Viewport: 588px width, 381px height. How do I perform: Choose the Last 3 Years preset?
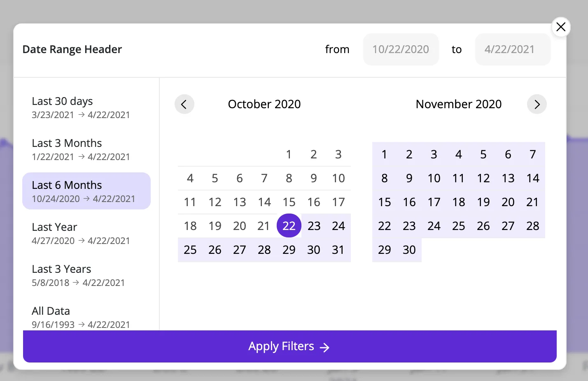(86, 275)
